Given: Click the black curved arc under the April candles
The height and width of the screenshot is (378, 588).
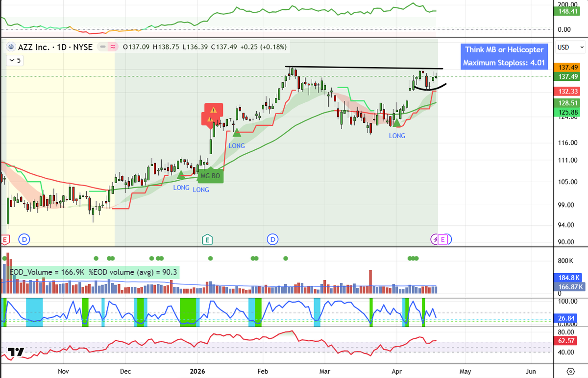Looking at the screenshot, I should point(430,88).
